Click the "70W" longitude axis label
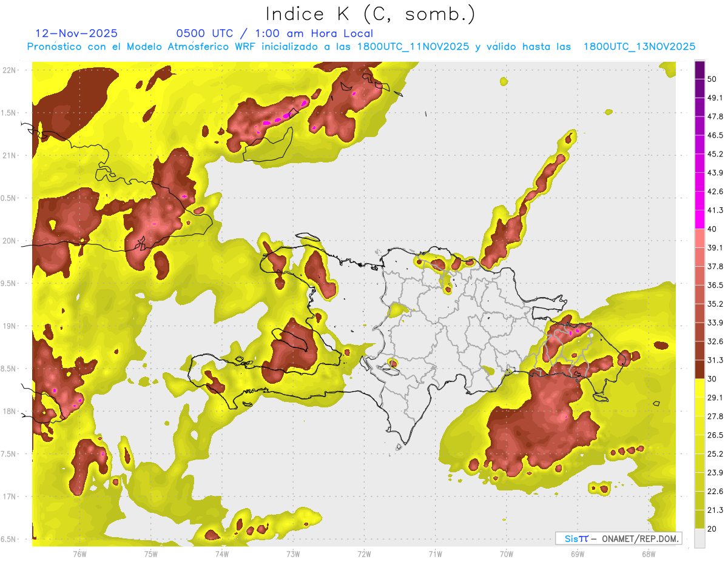This screenshot has width=728, height=562. point(507,554)
